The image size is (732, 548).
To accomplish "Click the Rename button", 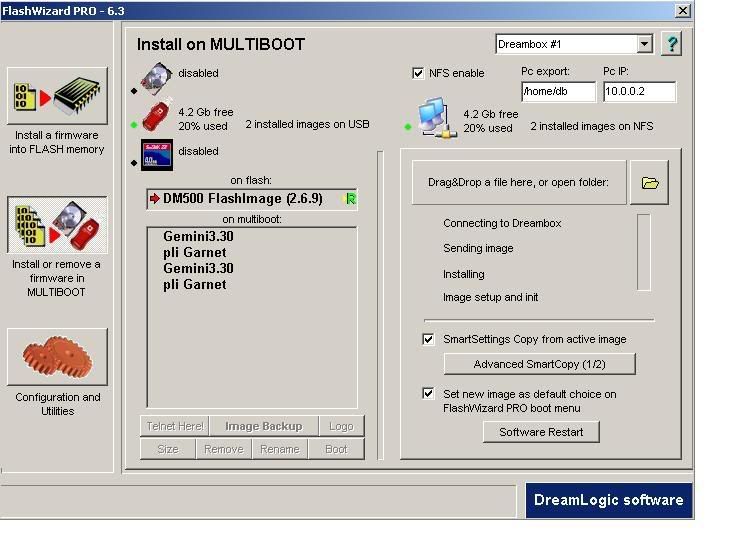I will click(280, 449).
